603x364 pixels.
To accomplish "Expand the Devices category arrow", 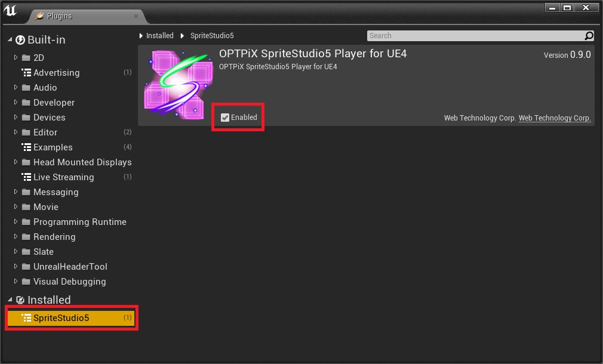I will (16, 117).
